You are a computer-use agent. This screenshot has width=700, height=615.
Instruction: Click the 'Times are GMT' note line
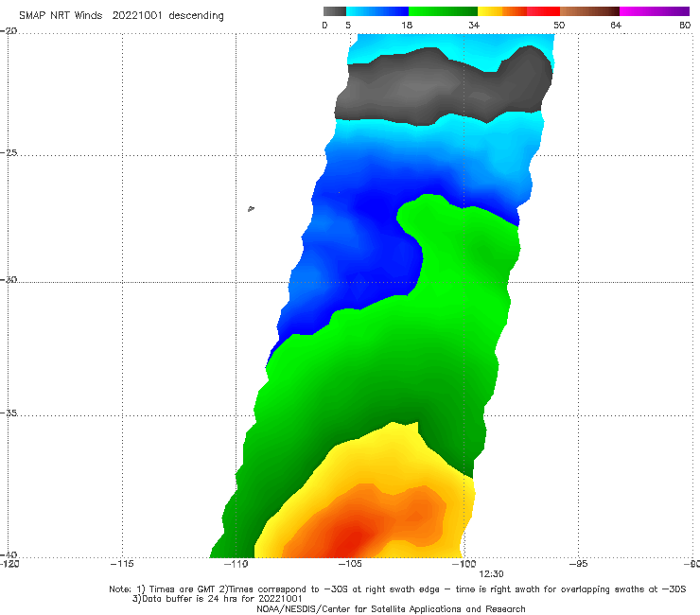pyautogui.click(x=397, y=589)
